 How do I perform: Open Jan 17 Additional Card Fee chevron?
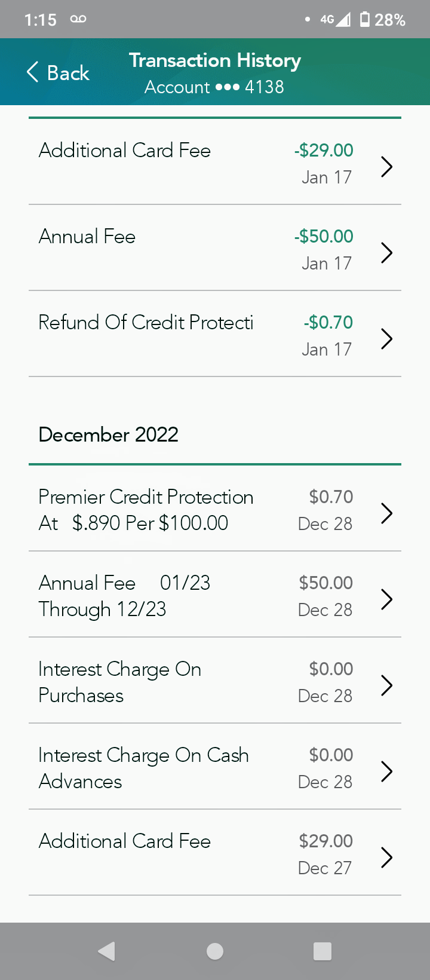[x=386, y=167]
